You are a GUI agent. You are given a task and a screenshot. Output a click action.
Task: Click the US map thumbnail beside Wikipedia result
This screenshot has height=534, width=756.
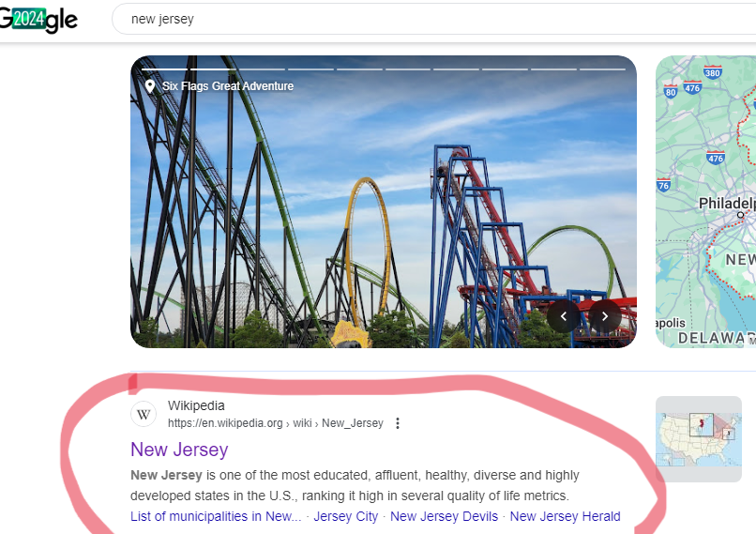click(699, 439)
